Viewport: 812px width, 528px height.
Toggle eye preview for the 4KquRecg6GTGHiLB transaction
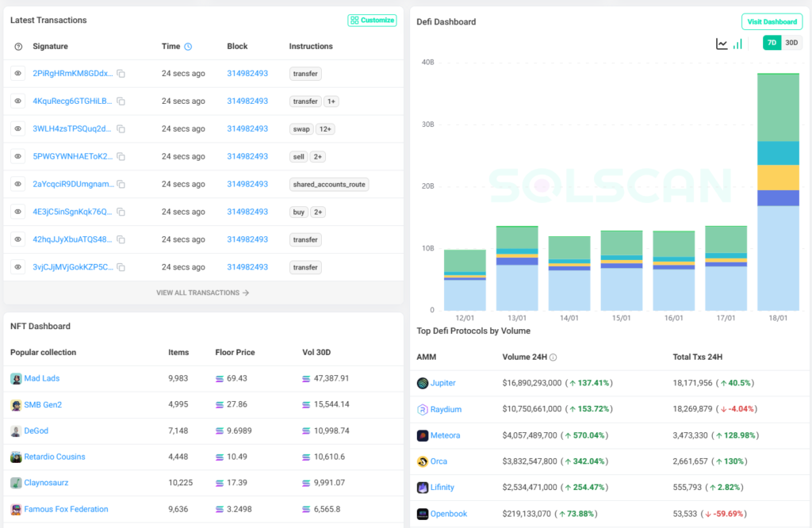[x=18, y=101]
